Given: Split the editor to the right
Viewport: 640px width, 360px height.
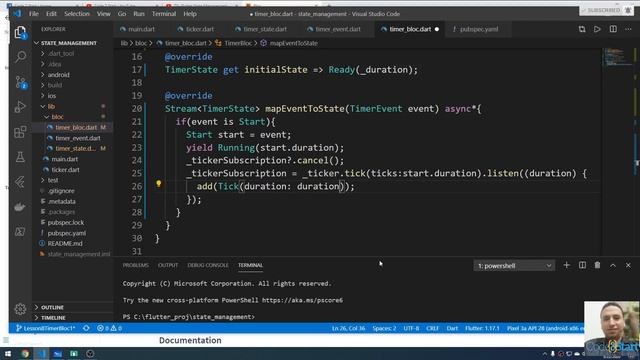Looking at the screenshot, I should [x=613, y=29].
